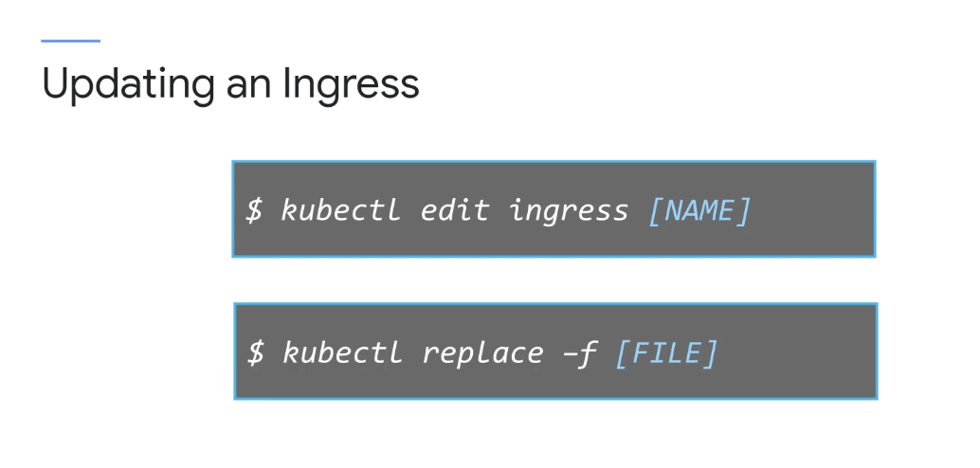Click the dollar prompt of the replace command
980x468 pixels.
(256, 352)
